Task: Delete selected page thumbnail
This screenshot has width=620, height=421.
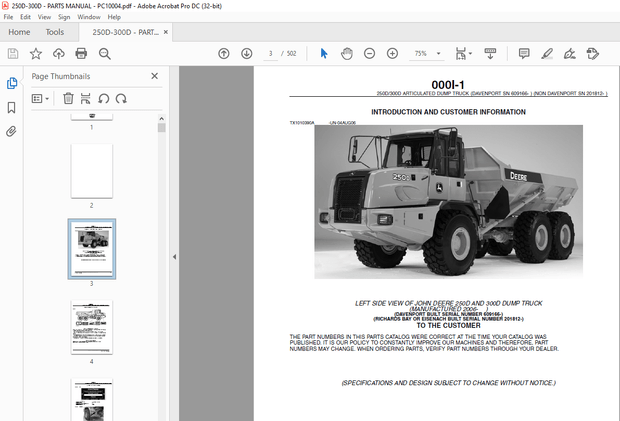Action: [x=68, y=98]
